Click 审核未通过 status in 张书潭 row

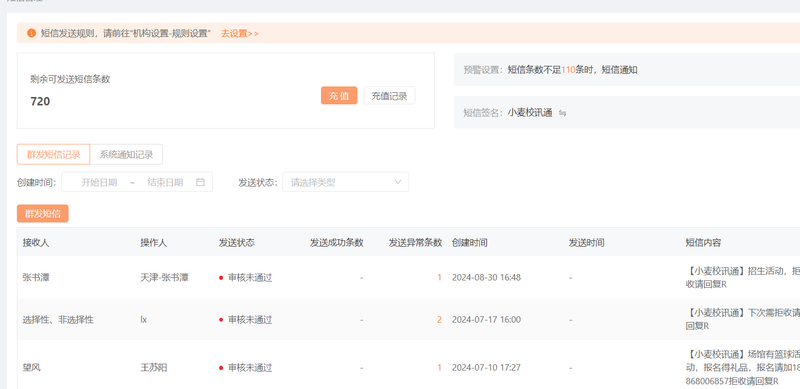[x=250, y=278]
